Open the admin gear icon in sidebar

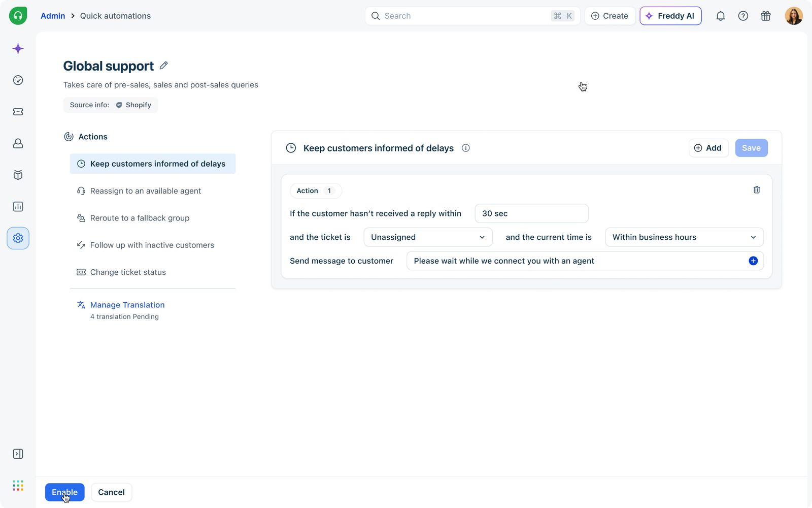(x=18, y=238)
